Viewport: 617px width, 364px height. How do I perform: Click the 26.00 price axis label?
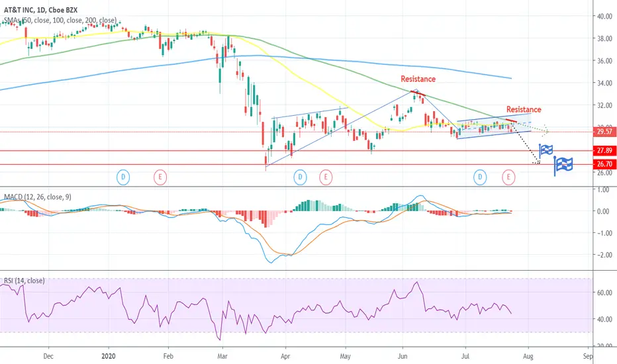pyautogui.click(x=605, y=173)
